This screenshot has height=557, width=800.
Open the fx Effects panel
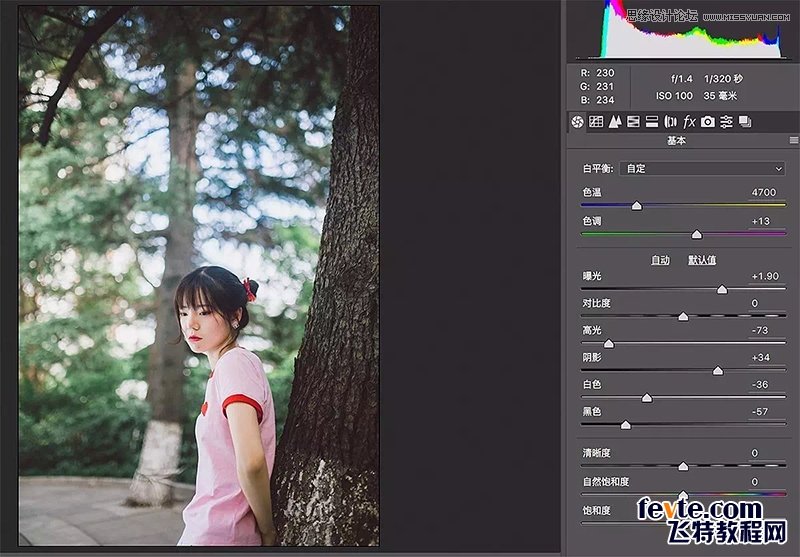click(689, 121)
